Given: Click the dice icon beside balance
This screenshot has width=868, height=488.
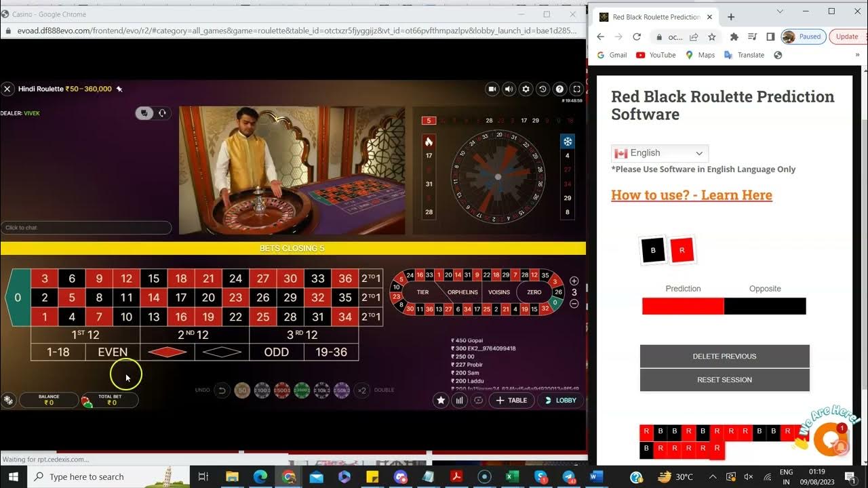Looking at the screenshot, I should tap(8, 400).
